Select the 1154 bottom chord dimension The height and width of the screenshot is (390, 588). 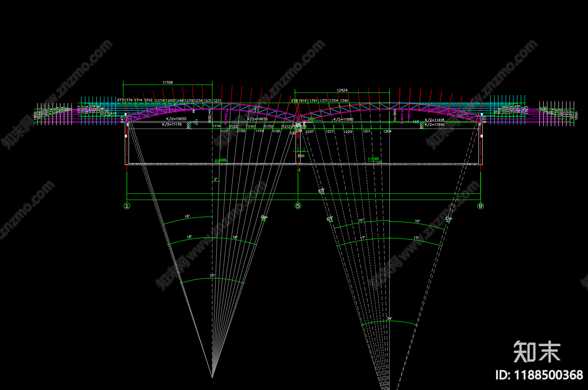(x=260, y=131)
